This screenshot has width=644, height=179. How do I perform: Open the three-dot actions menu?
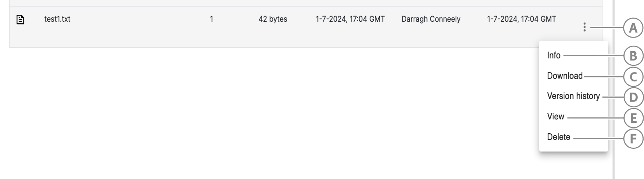point(584,27)
